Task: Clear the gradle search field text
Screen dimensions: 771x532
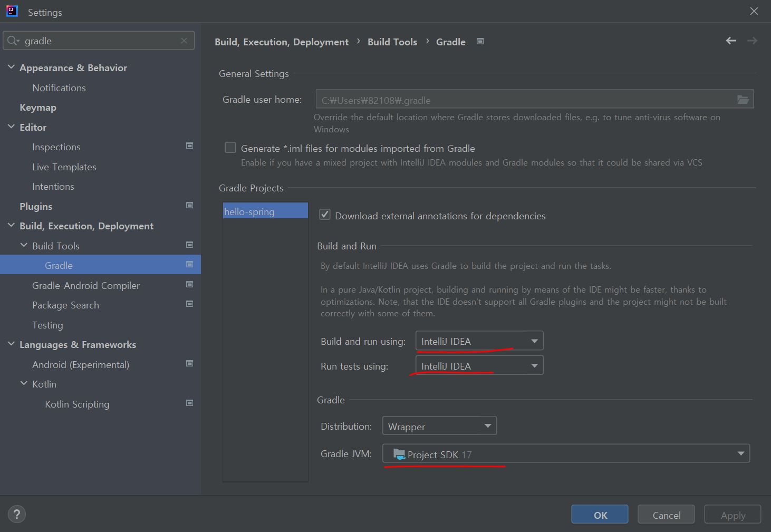Action: pos(184,41)
